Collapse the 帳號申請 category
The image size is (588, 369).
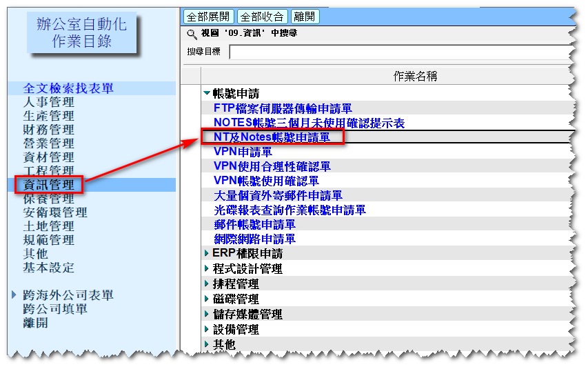click(207, 93)
